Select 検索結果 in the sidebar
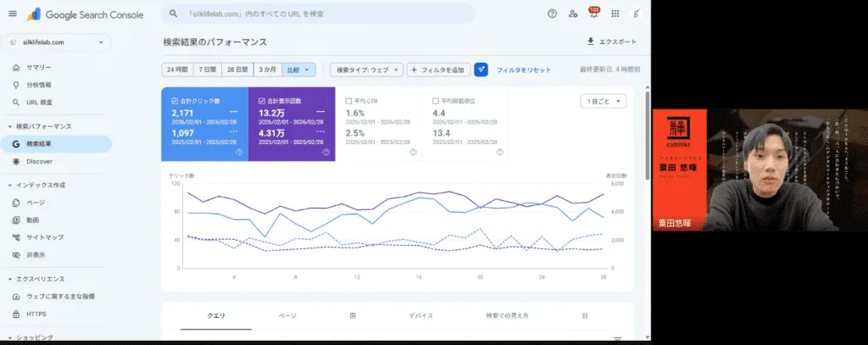868x345 pixels. (56, 144)
